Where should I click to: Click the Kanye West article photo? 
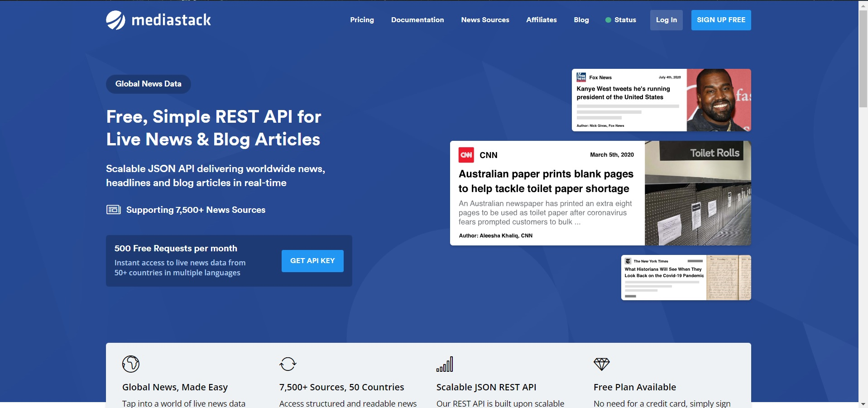click(719, 100)
